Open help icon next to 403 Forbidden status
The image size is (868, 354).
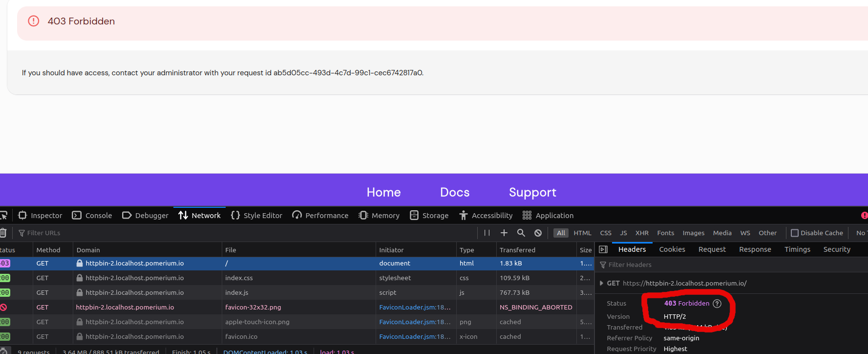click(x=717, y=303)
